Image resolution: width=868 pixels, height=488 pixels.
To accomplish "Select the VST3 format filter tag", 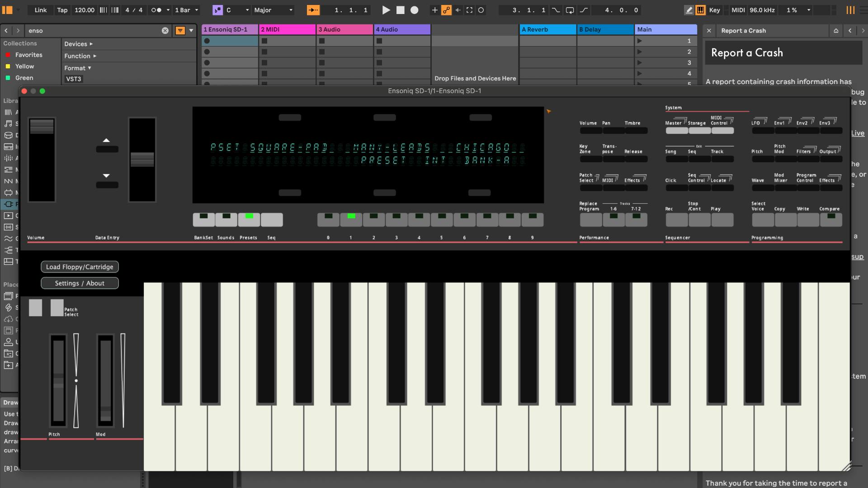I will coord(74,79).
